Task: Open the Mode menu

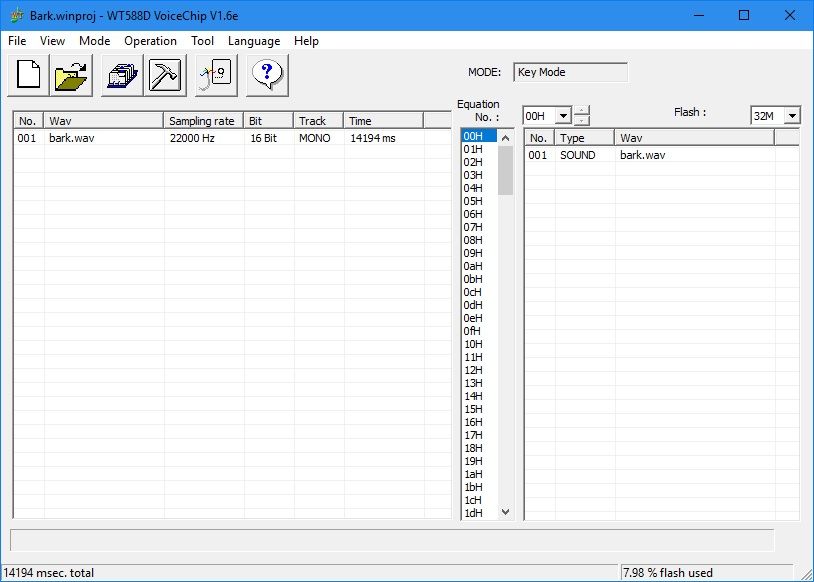Action: [x=94, y=40]
